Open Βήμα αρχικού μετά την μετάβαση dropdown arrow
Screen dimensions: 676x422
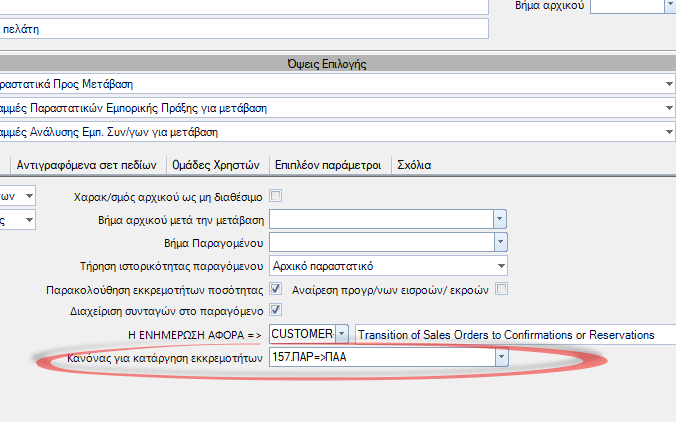[x=499, y=219]
